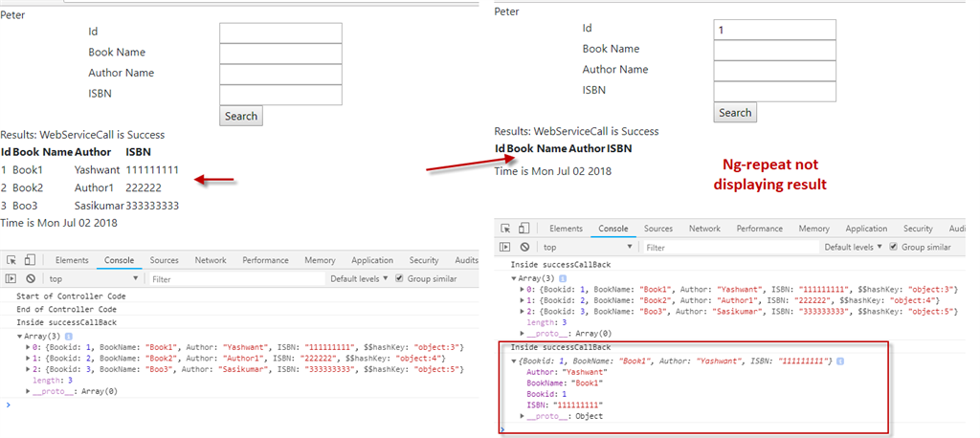
Task: Focus Author Name field in right page
Action: coord(775,71)
